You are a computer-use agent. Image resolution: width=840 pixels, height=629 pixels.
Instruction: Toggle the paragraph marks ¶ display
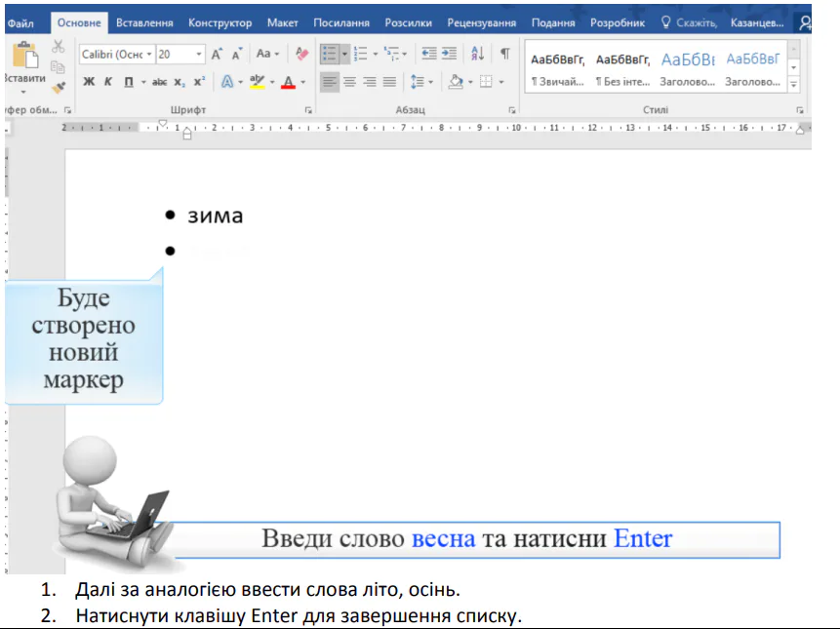tap(504, 55)
